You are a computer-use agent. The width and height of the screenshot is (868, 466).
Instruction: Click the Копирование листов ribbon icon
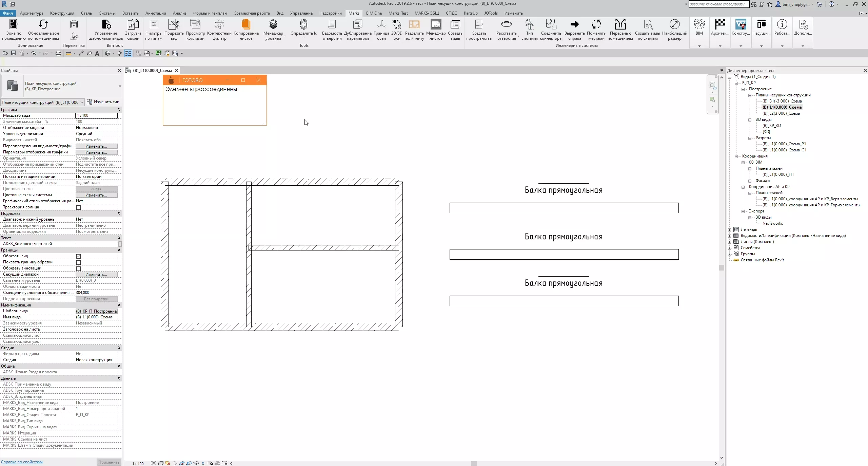pyautogui.click(x=246, y=25)
